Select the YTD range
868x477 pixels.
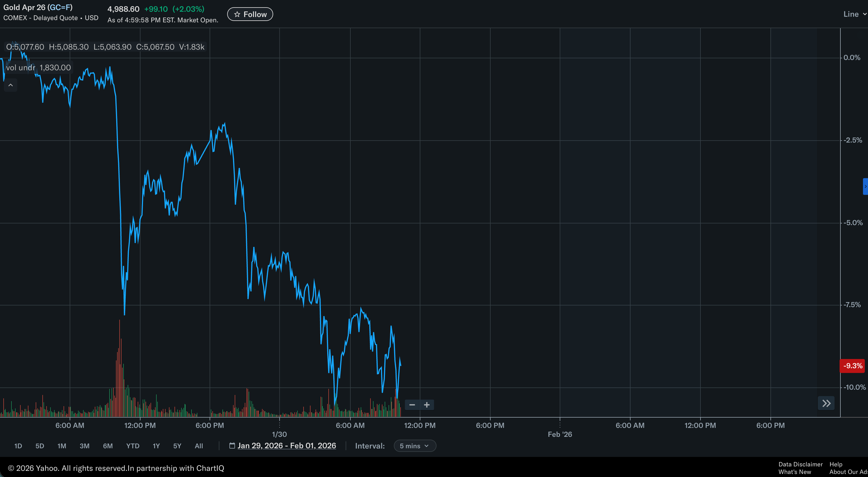133,446
